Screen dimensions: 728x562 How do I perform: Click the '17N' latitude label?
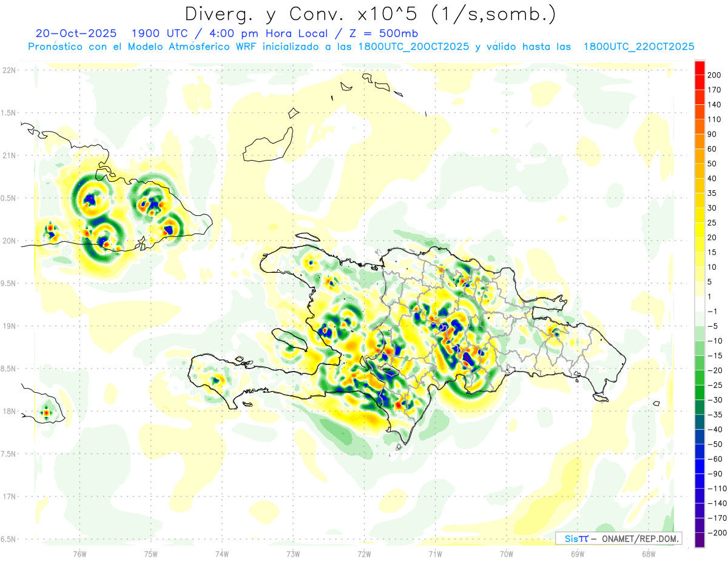(x=10, y=497)
